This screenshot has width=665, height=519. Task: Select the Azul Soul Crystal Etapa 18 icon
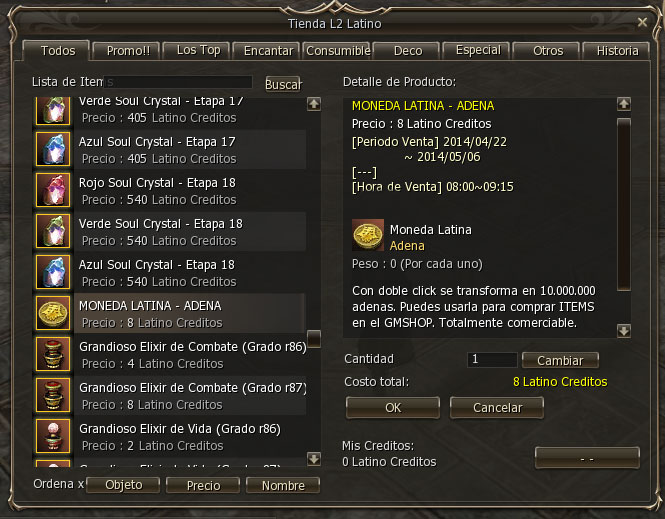[x=53, y=272]
